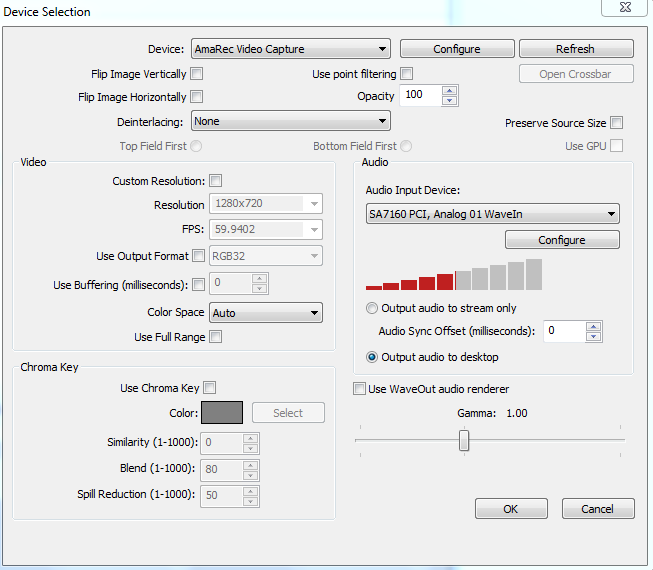
Task: Click OK to confirm device settings
Action: pyautogui.click(x=511, y=509)
